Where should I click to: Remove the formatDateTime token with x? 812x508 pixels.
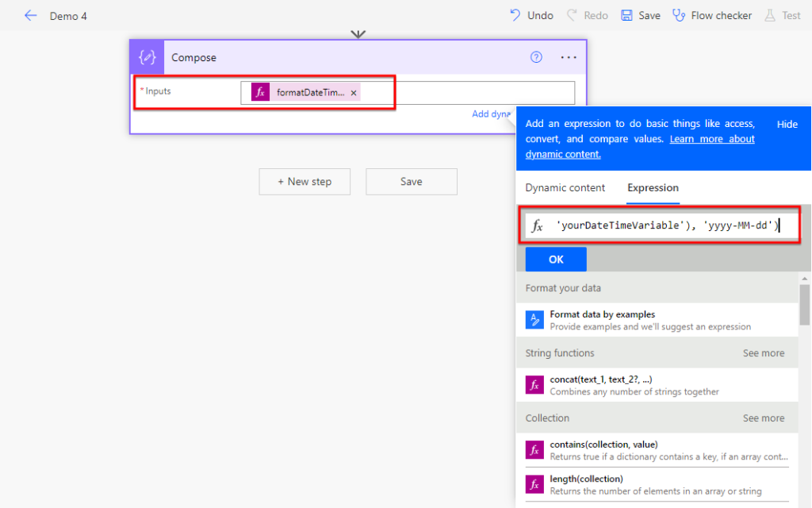[x=354, y=93]
